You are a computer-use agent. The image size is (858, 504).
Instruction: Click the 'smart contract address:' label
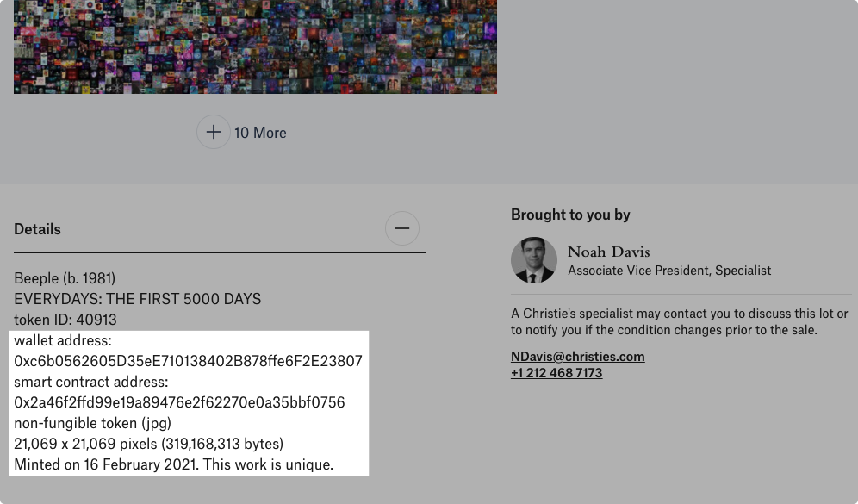point(90,382)
